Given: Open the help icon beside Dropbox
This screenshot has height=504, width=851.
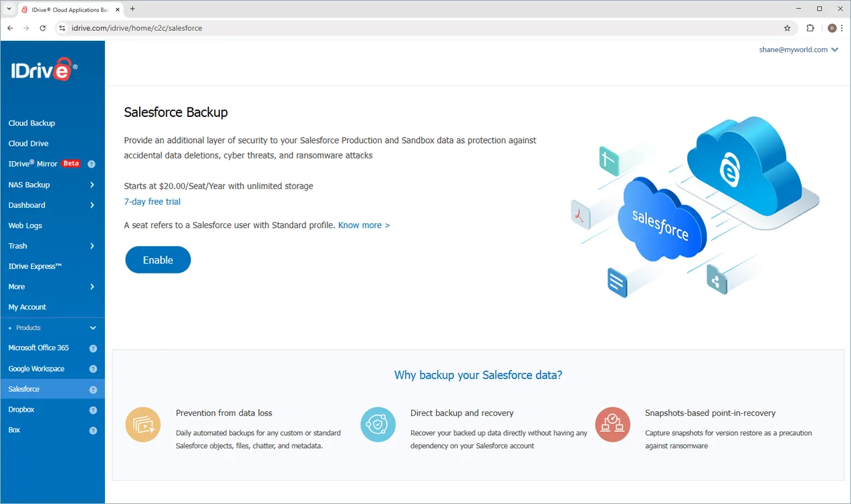Looking at the screenshot, I should click(x=93, y=409).
